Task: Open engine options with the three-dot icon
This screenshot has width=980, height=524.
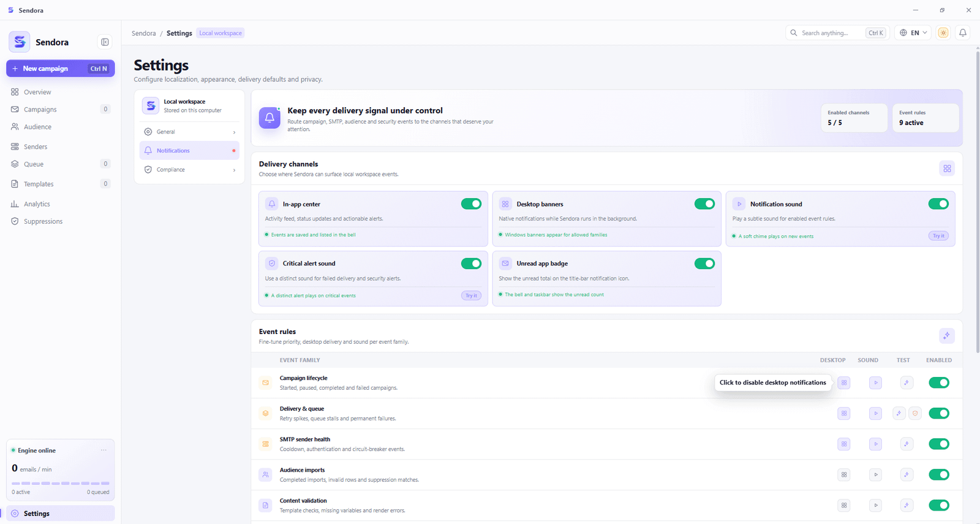Action: pyautogui.click(x=104, y=450)
